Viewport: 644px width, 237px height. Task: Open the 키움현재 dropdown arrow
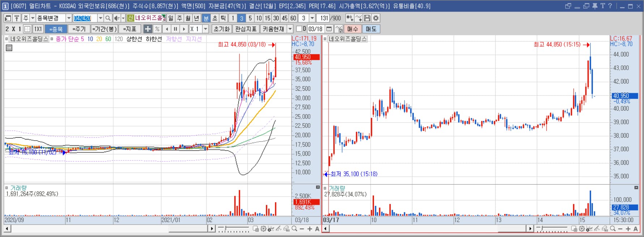click(x=290, y=29)
